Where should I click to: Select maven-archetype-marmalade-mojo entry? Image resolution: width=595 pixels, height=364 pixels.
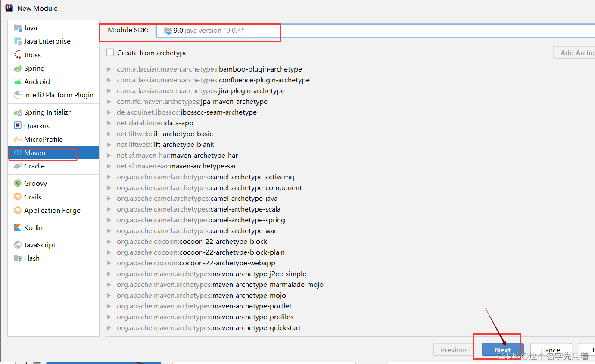220,284
